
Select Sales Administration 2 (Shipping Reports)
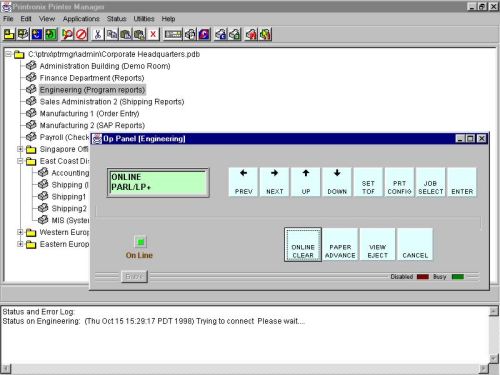pyautogui.click(x=112, y=102)
